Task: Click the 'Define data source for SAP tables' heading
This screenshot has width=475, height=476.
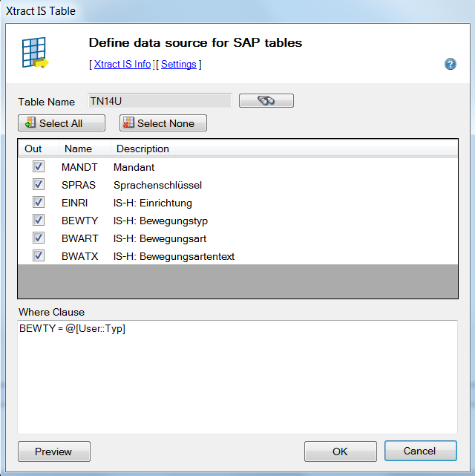Action: point(195,43)
